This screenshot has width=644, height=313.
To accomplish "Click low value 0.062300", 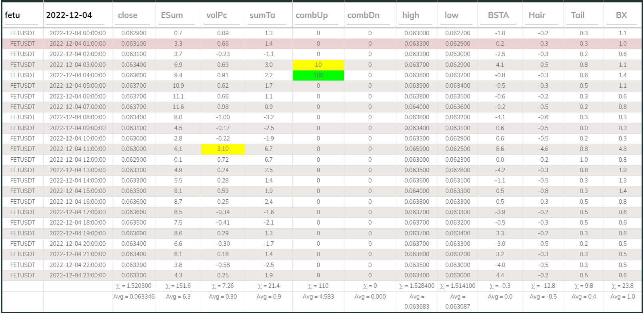I will (x=458, y=160).
